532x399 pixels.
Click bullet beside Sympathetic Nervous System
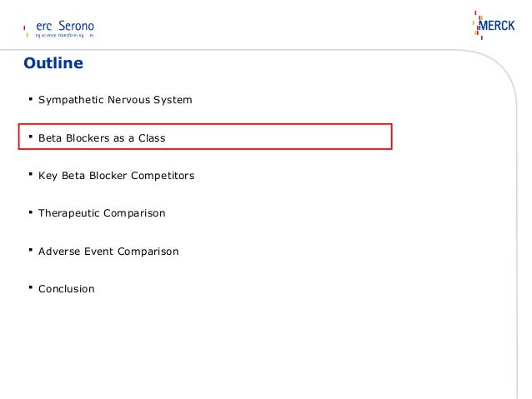pyautogui.click(x=31, y=99)
